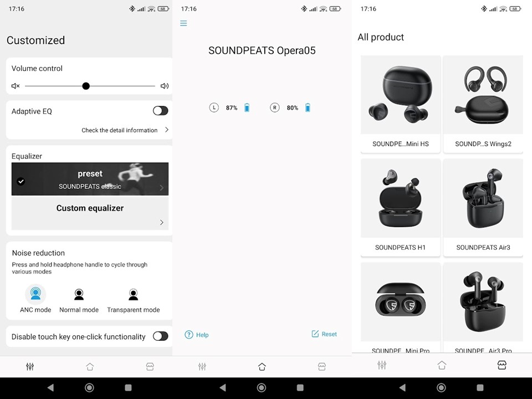The height and width of the screenshot is (399, 532).
Task: Click the Help link text
Action: click(202, 335)
